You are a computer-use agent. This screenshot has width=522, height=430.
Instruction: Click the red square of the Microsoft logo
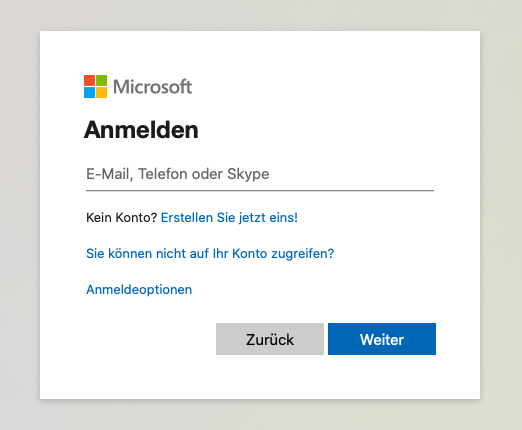coord(89,80)
